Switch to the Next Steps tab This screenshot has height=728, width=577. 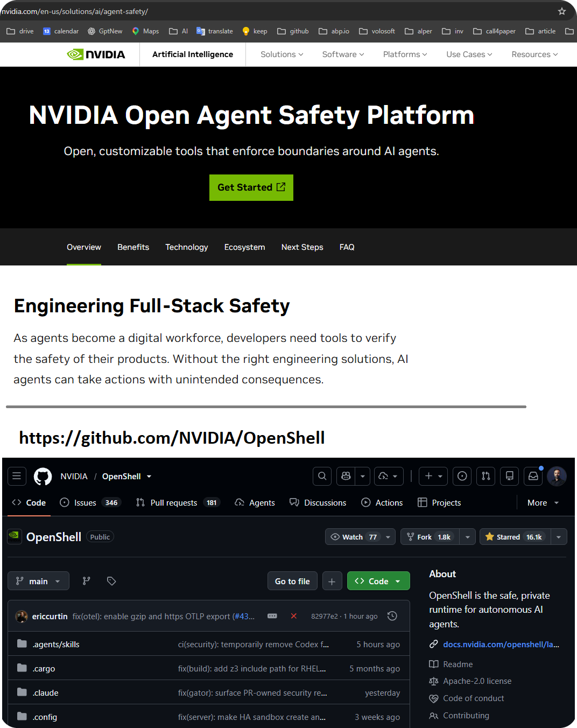pyautogui.click(x=302, y=247)
